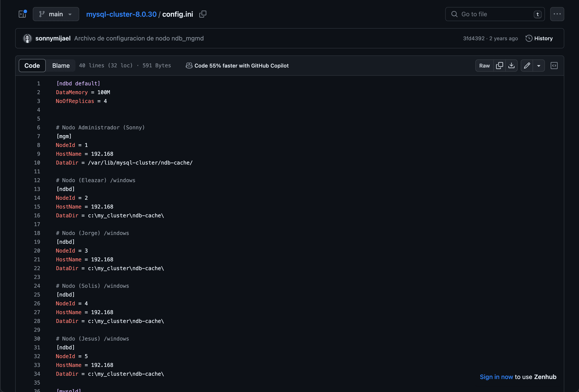View the file History
This screenshot has width=579, height=392.
click(539, 38)
